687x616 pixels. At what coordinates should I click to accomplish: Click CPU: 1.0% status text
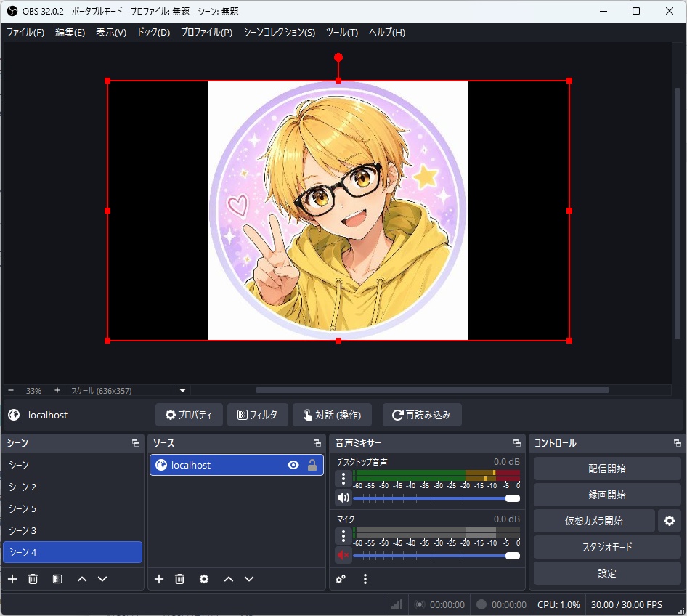tap(558, 604)
